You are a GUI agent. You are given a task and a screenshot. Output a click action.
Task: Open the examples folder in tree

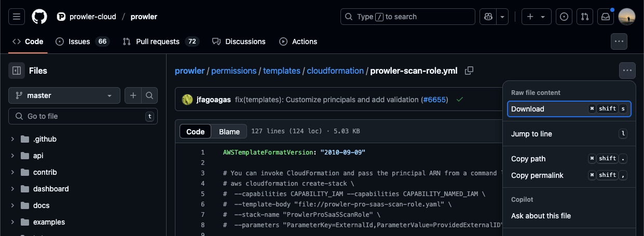coord(49,222)
